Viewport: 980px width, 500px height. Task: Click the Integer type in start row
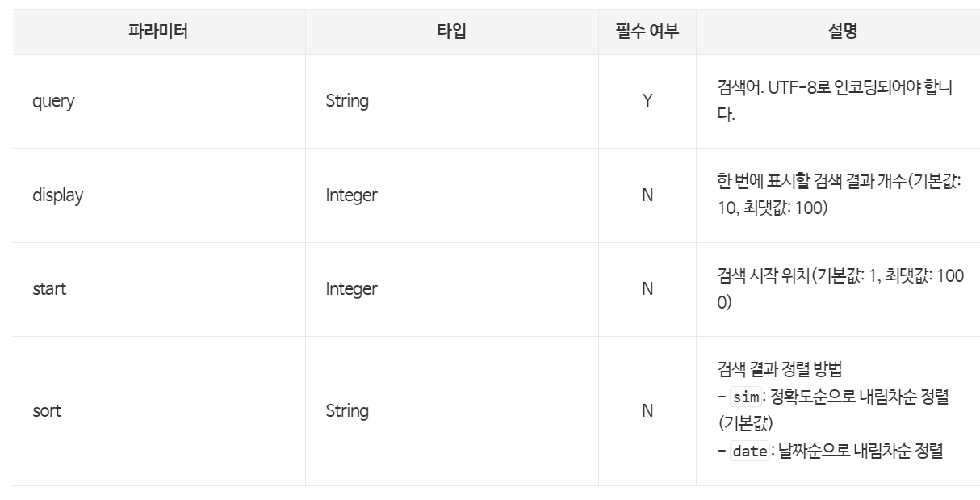click(351, 289)
